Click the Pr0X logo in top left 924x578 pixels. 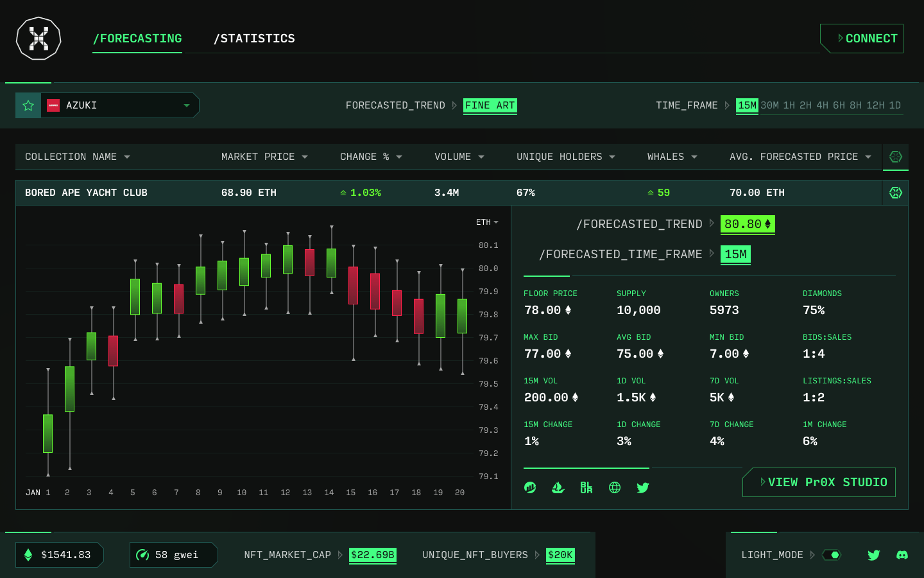click(x=38, y=39)
